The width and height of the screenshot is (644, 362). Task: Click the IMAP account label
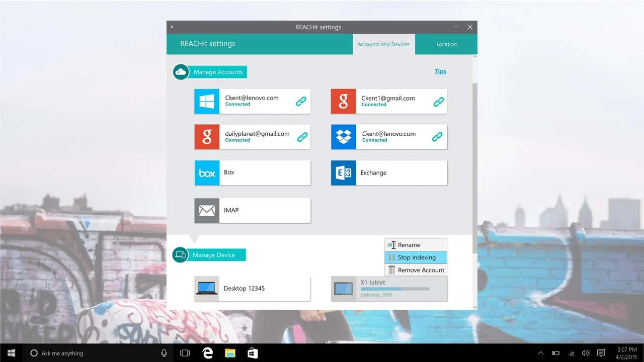point(231,210)
